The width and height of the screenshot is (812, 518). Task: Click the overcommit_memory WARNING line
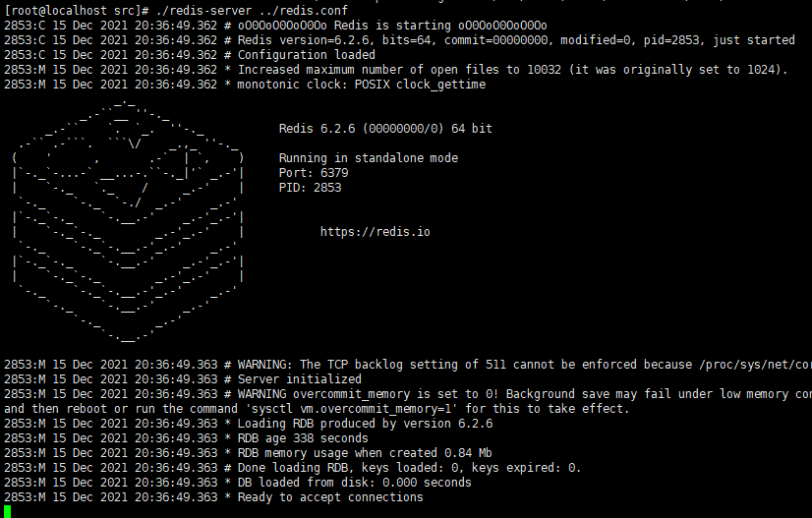408,394
